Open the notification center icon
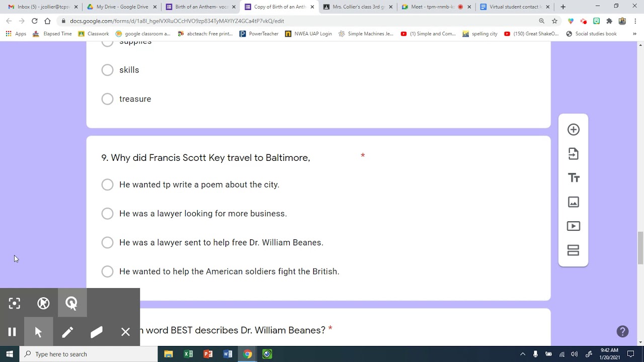 [x=631, y=354]
